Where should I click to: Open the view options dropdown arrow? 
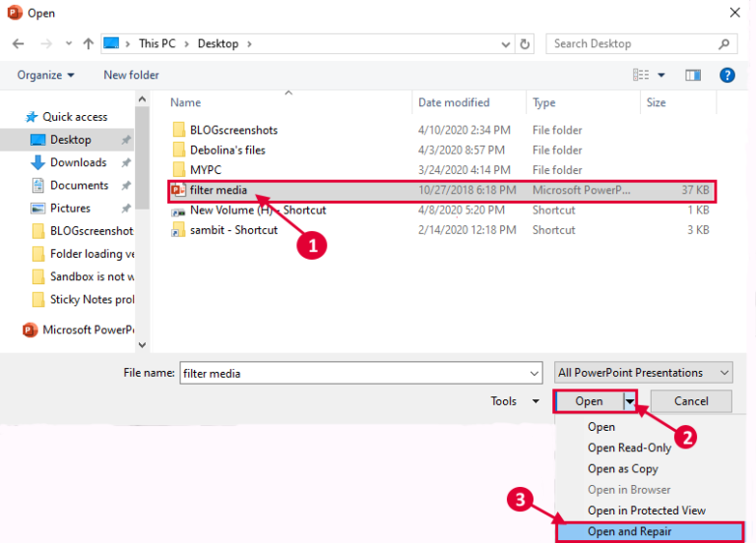click(661, 75)
